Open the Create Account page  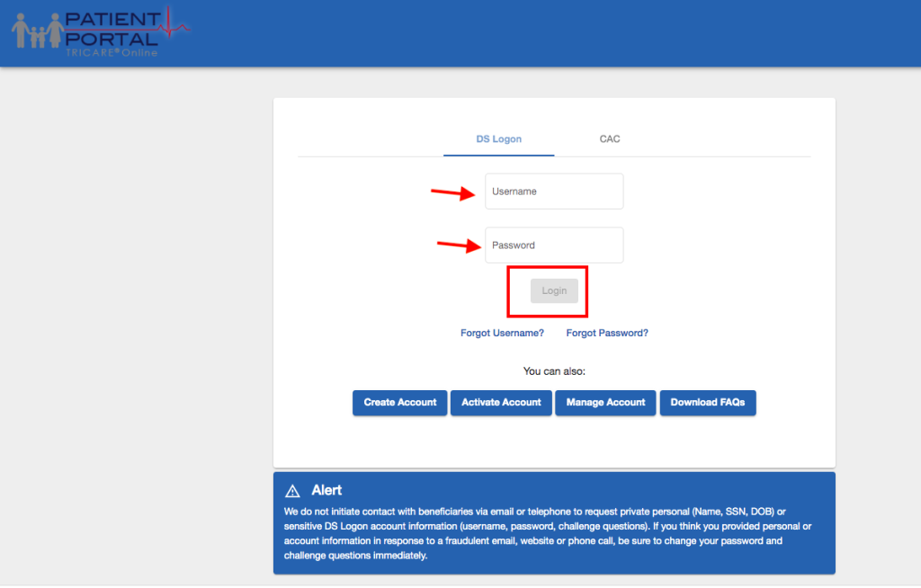[399, 403]
